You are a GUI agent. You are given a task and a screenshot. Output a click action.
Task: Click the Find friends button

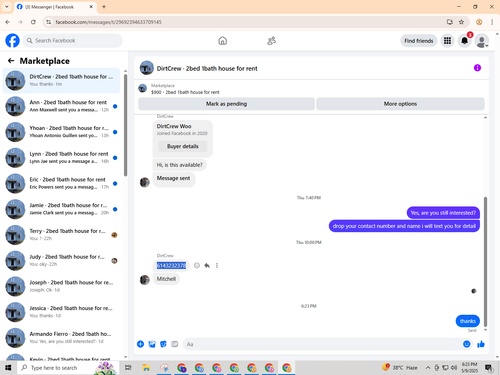(x=419, y=41)
